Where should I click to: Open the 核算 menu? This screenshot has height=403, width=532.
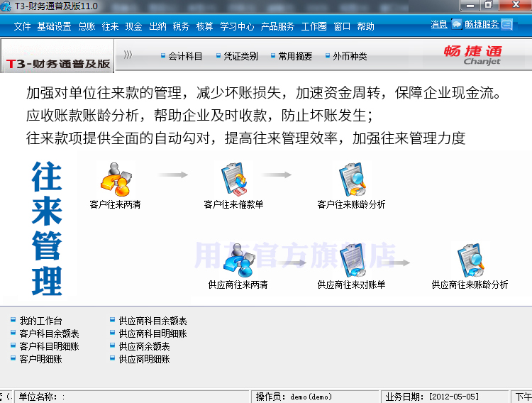(x=204, y=26)
